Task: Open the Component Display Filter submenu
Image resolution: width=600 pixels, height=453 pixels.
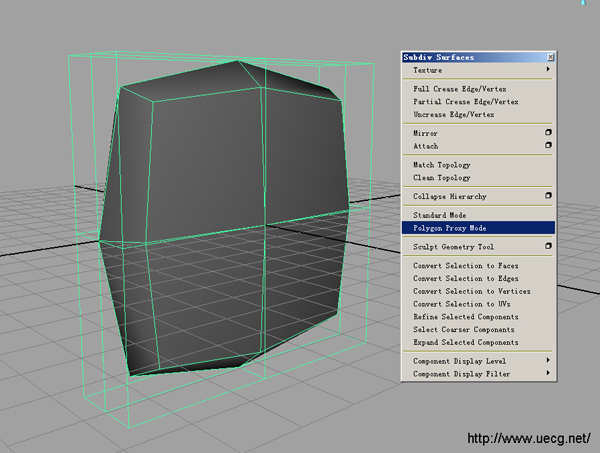Action: 478,374
